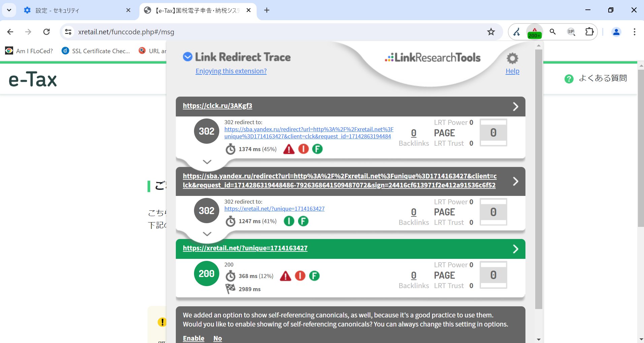Click the green 200 status circle

(x=206, y=274)
